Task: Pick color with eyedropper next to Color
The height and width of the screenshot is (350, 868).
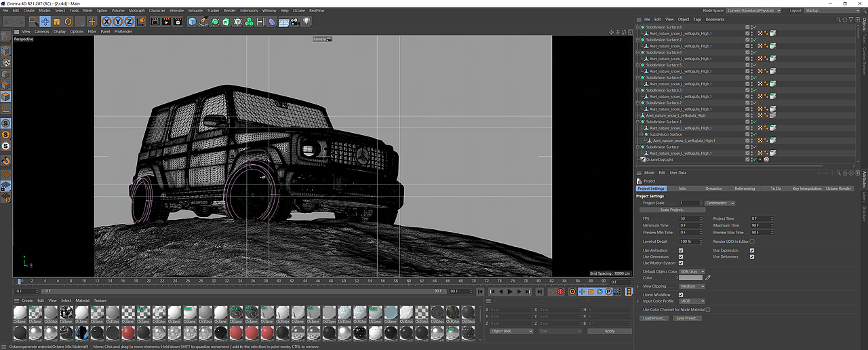Action: [708, 278]
